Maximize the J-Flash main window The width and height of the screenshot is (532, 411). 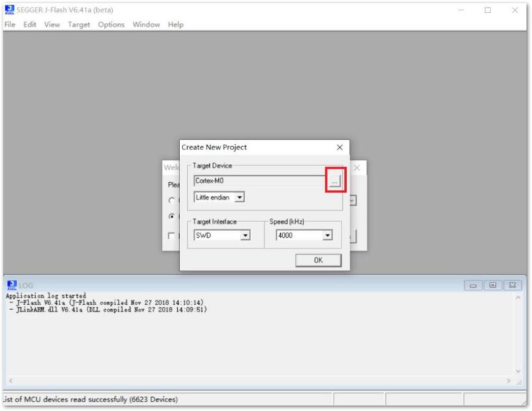coord(488,10)
